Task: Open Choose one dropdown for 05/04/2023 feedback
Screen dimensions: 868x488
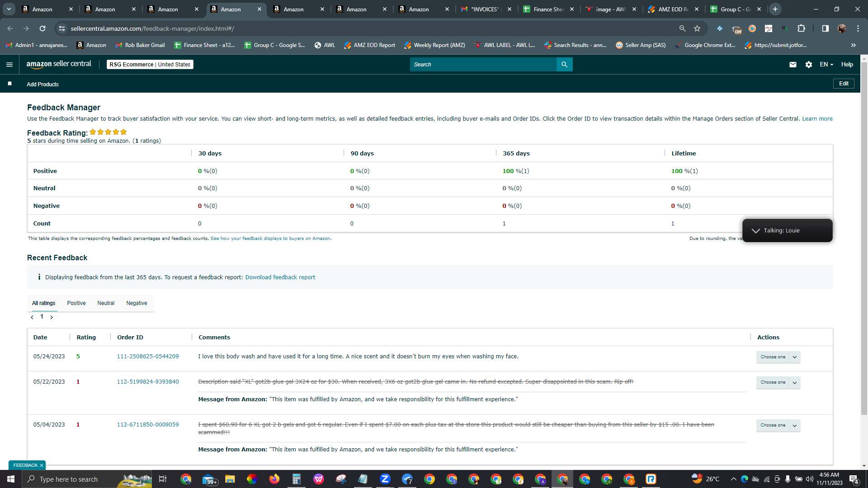Action: [778, 425]
